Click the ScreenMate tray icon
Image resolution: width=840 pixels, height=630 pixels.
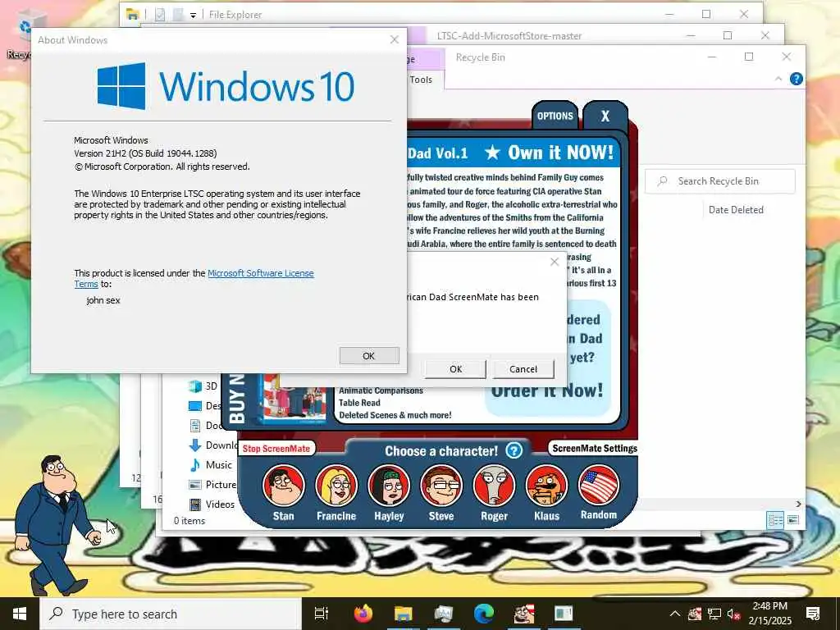click(x=695, y=614)
